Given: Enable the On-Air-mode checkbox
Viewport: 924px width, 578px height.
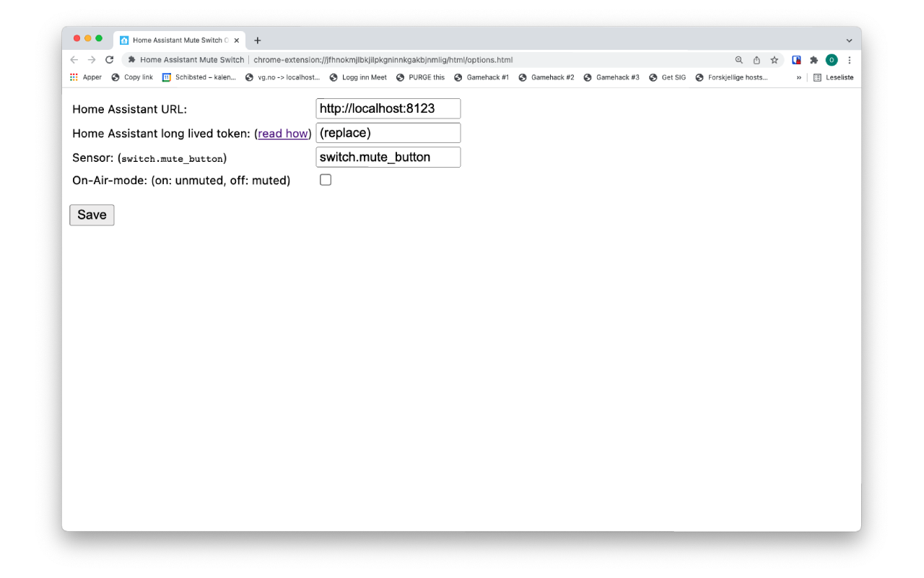Looking at the screenshot, I should click(326, 180).
